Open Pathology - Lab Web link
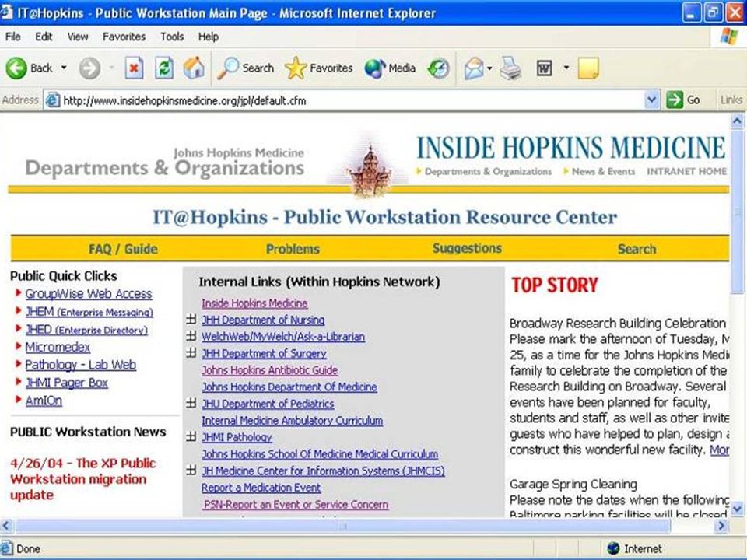This screenshot has height=560, width=747. (80, 365)
